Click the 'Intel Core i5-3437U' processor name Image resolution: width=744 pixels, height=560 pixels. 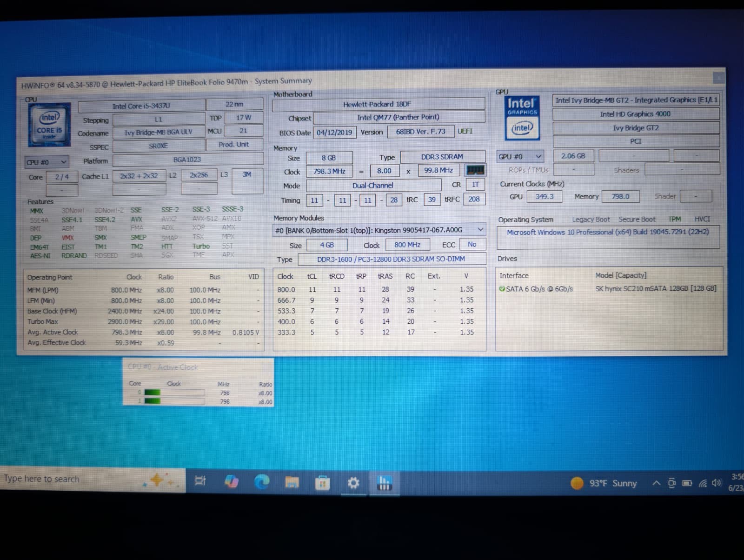pyautogui.click(x=141, y=106)
